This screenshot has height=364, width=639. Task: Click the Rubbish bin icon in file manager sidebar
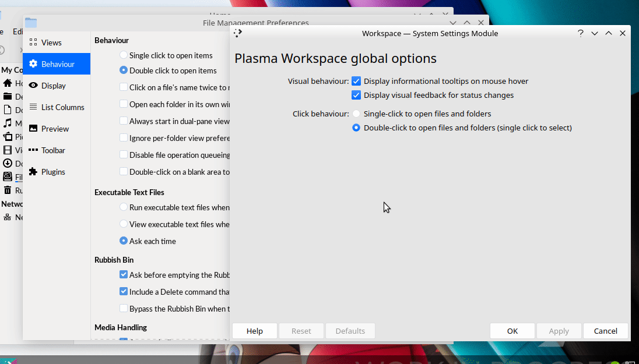pos(8,190)
